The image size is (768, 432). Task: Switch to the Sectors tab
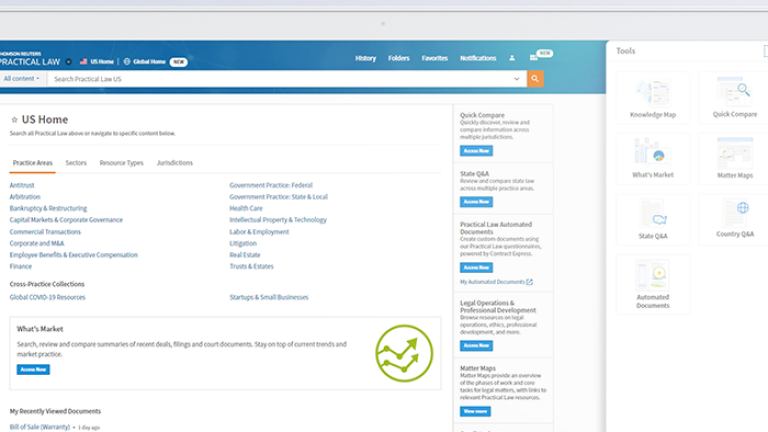76,163
